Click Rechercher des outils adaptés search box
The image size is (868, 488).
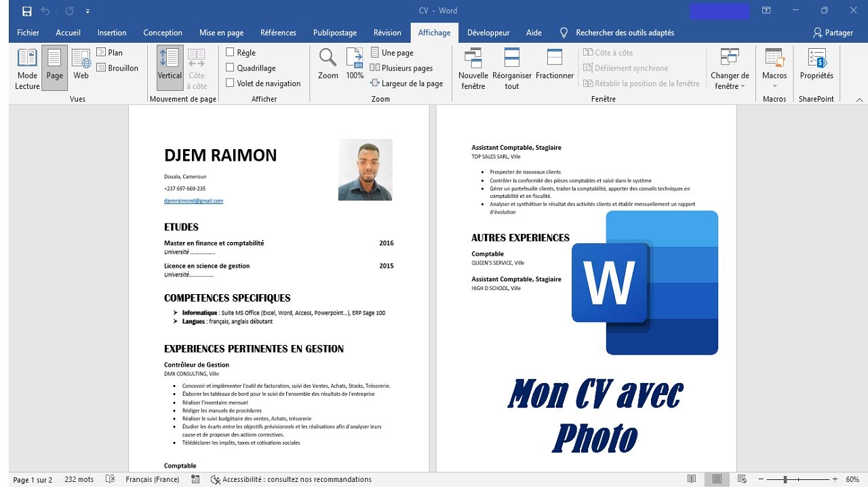pyautogui.click(x=617, y=33)
